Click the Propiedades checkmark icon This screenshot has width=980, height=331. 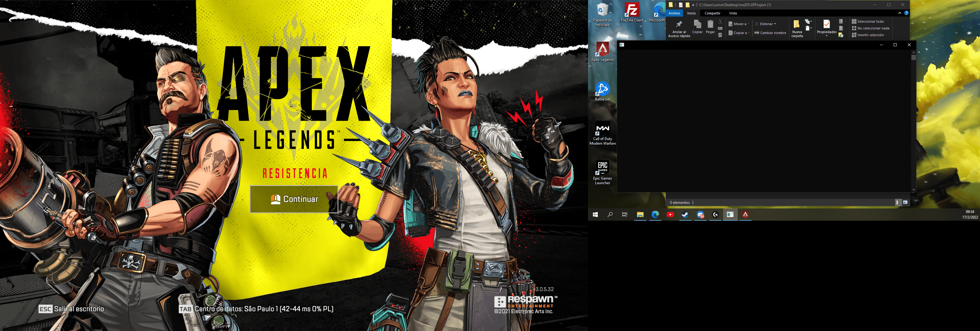coord(827,24)
